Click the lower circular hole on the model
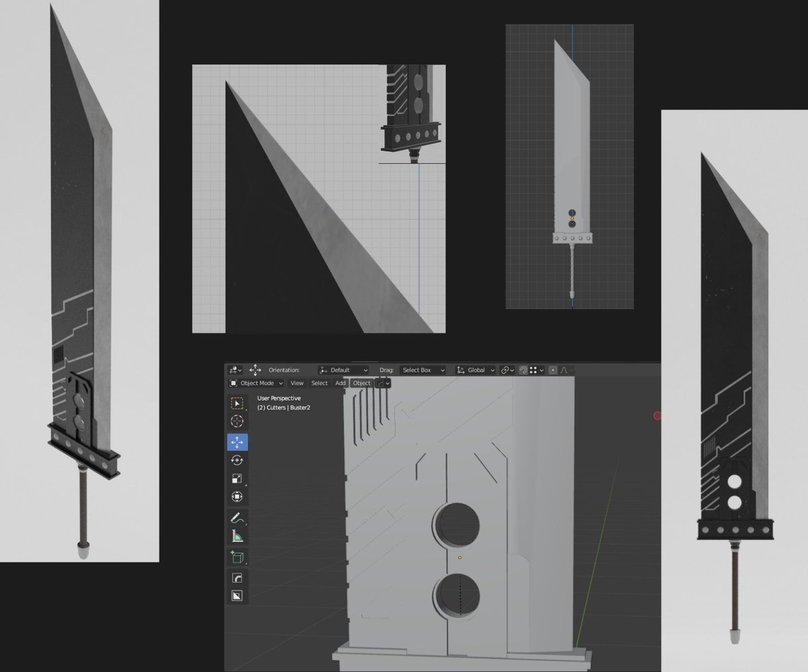Image resolution: width=808 pixels, height=672 pixels. click(457, 597)
